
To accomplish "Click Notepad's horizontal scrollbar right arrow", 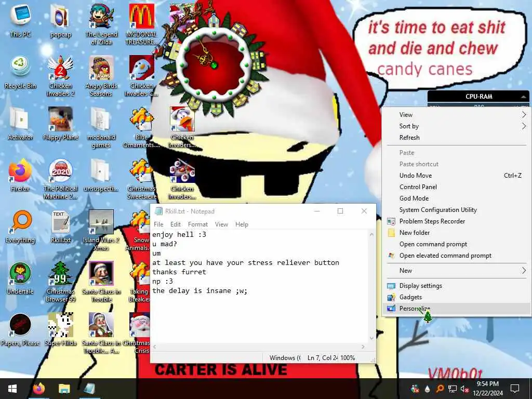I will (x=363, y=347).
